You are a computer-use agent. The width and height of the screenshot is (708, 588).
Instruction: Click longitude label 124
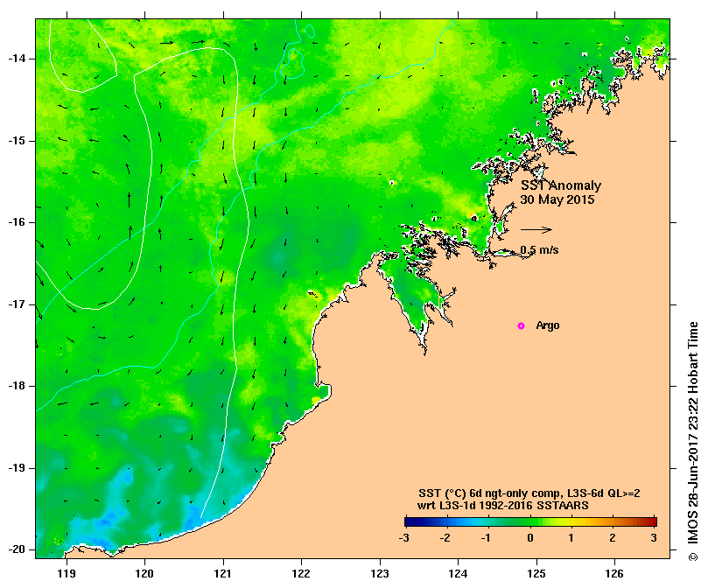pos(458,573)
